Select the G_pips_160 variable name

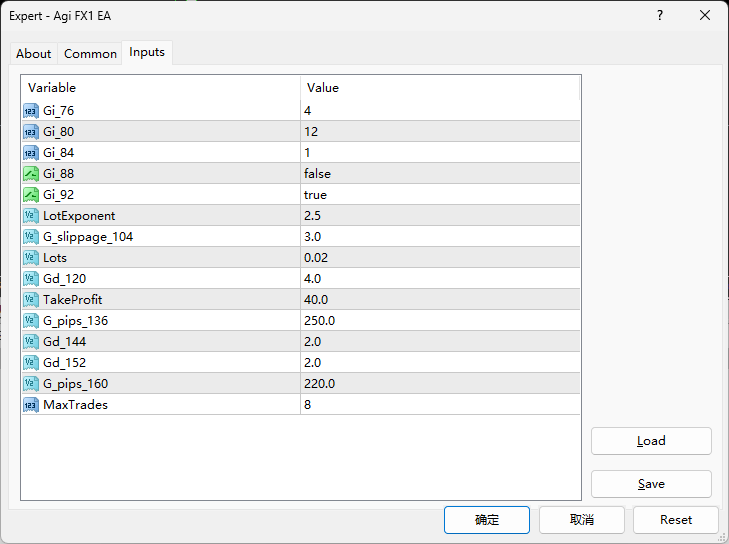tap(75, 384)
